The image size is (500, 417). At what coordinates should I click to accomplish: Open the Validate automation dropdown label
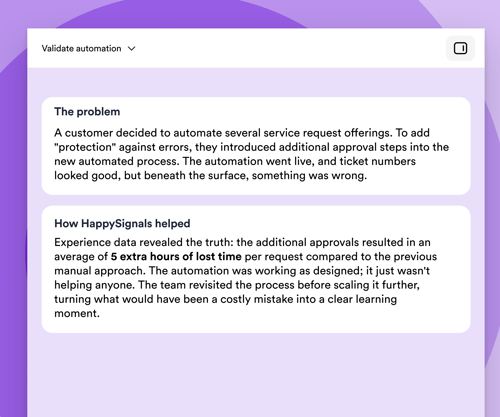(81, 49)
